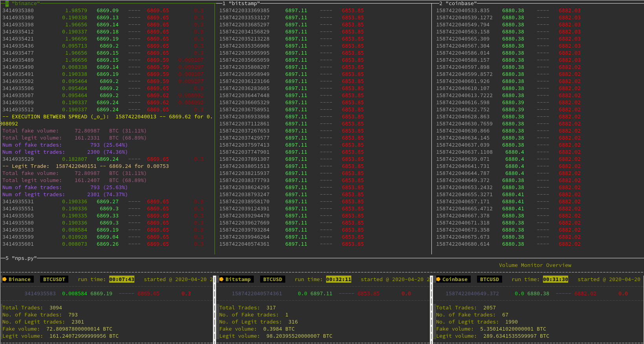Click the Coinbase exchange label

[455, 280]
